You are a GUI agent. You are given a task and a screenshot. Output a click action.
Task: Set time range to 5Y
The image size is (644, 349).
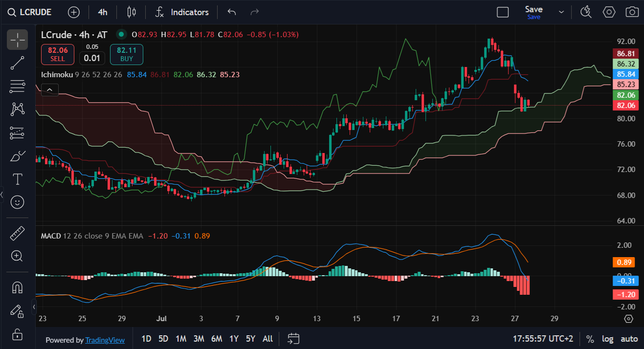click(x=250, y=339)
